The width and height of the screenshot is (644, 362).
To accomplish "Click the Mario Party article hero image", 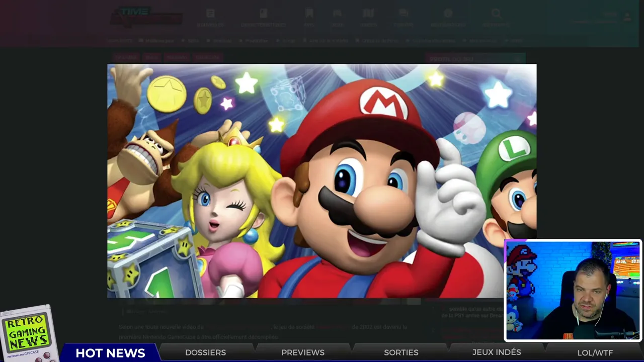I will coord(322,181).
